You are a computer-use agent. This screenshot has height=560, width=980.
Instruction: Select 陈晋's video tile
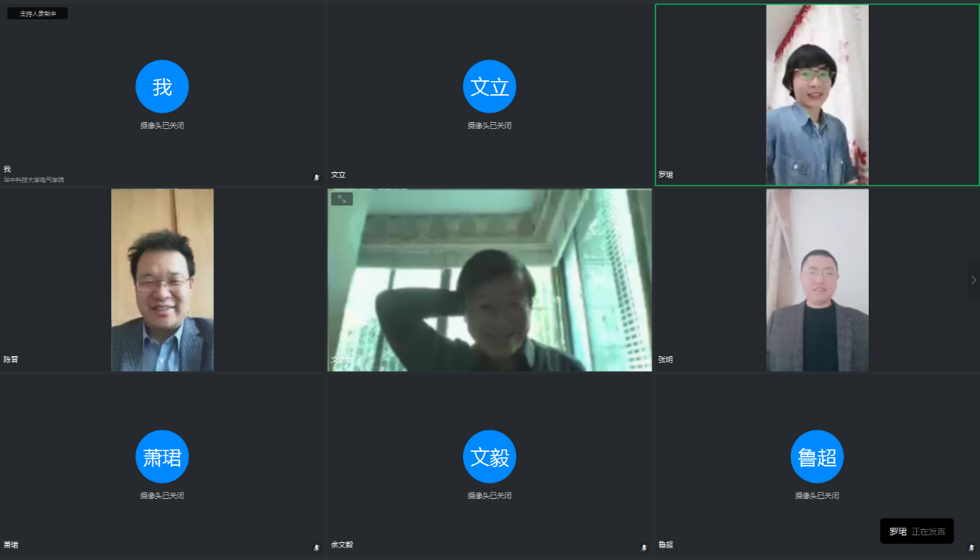tap(162, 280)
